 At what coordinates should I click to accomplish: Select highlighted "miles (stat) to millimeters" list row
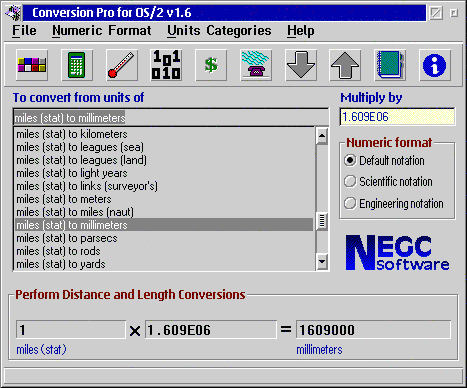coord(164,225)
